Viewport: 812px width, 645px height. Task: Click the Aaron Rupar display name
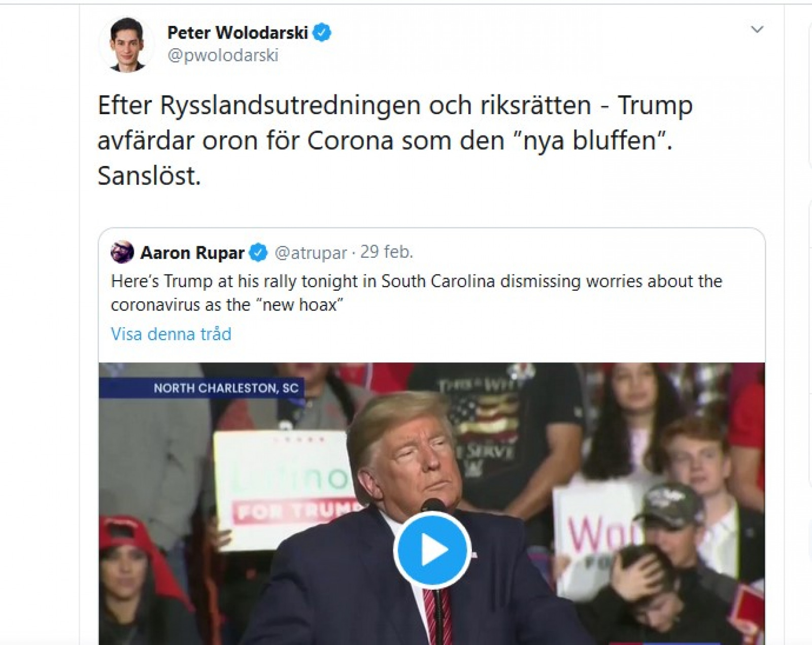tap(192, 252)
